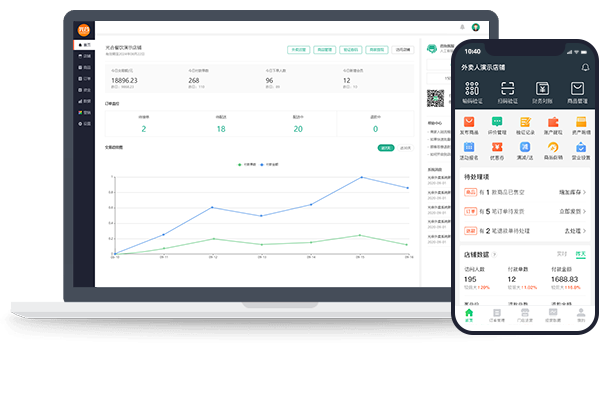The image size is (600, 400).
Task: Tap the bell icon in phone header
Action: tap(585, 67)
